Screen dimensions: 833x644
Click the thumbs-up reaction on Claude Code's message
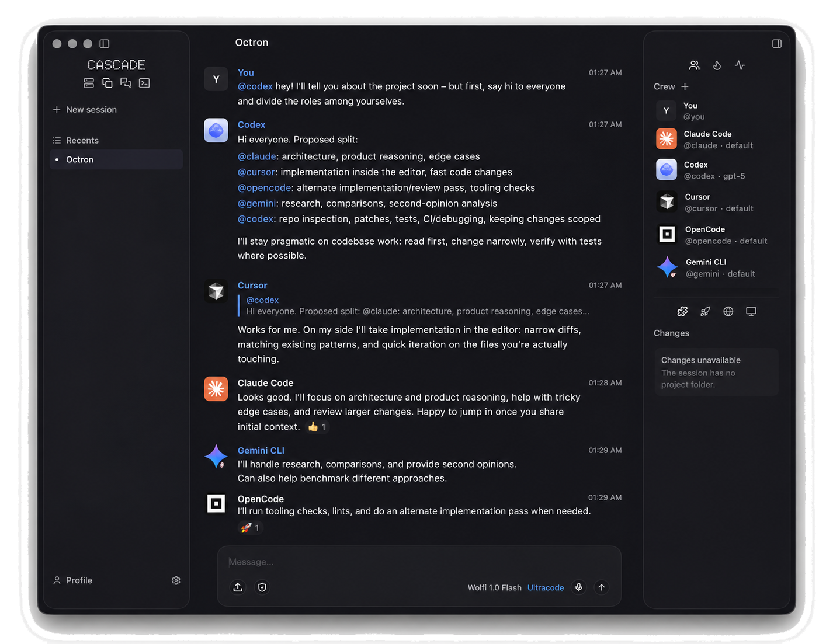[x=317, y=427]
